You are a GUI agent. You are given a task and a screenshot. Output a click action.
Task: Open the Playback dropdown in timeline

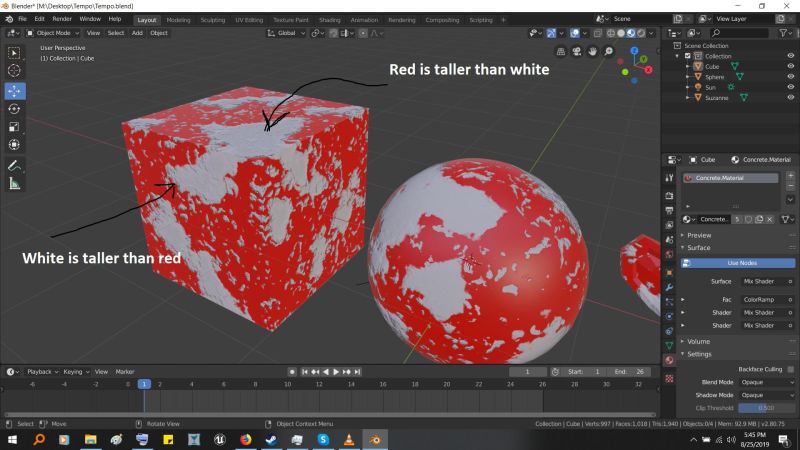[x=42, y=372]
